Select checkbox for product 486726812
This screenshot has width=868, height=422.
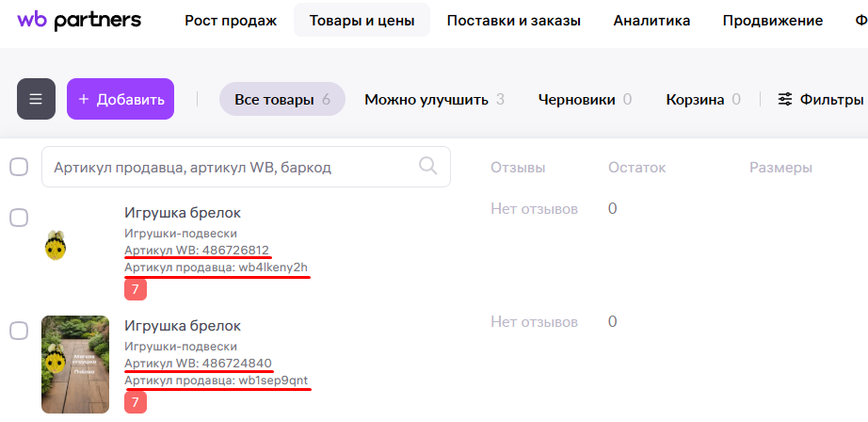(x=19, y=218)
